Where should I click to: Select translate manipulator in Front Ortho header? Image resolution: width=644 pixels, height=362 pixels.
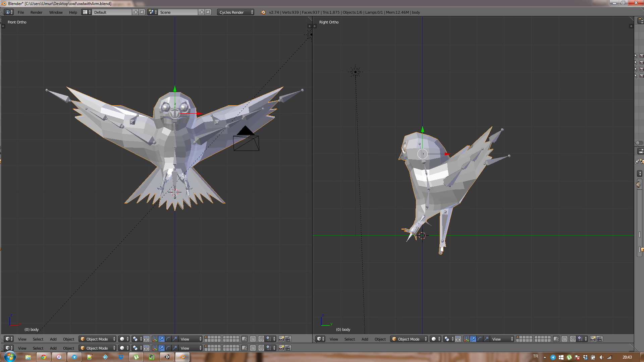pyautogui.click(x=161, y=339)
